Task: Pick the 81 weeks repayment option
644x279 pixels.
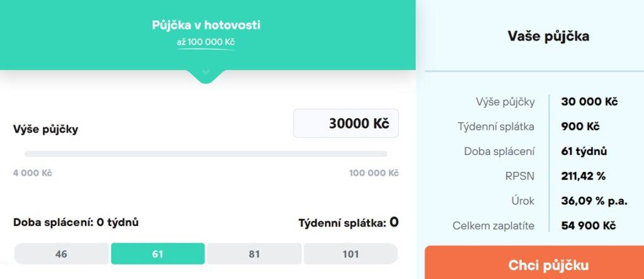Action: pos(254,254)
